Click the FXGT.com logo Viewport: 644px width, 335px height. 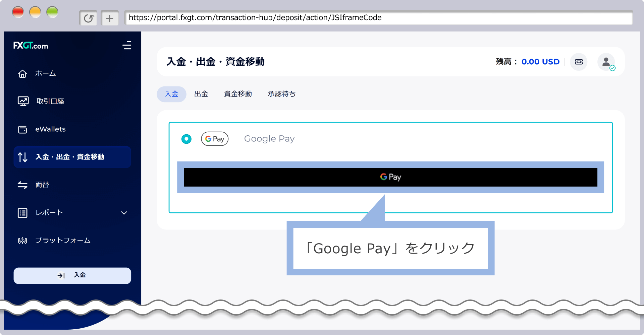[x=31, y=46]
